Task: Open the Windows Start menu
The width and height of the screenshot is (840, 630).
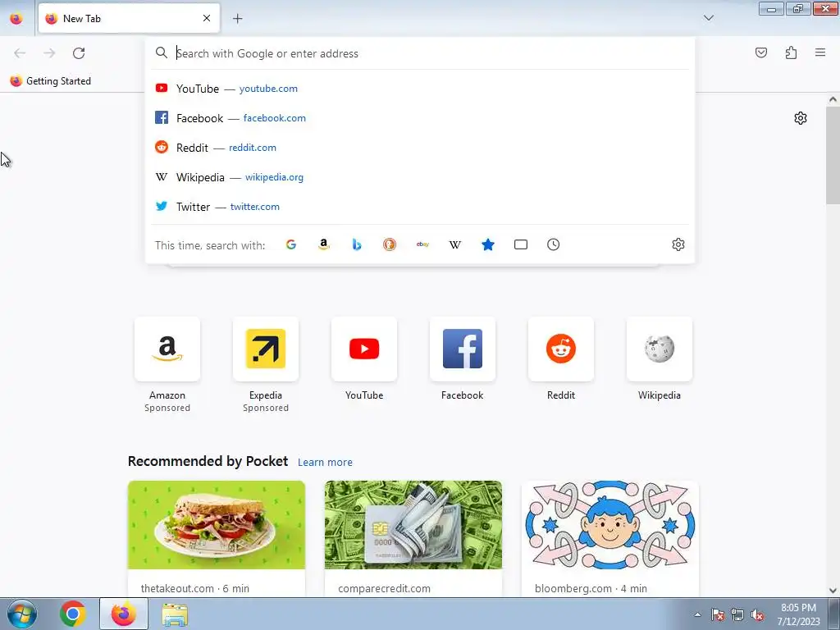Action: point(22,614)
